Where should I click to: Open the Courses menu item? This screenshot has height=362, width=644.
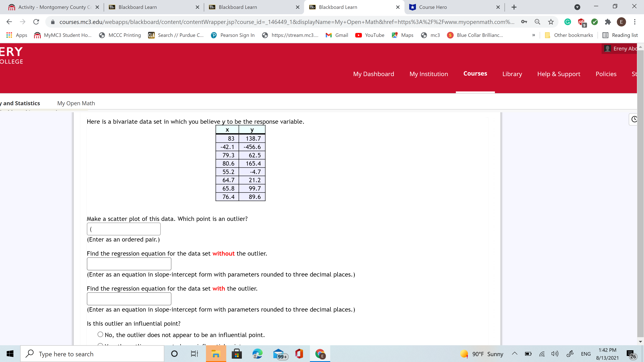pyautogui.click(x=475, y=73)
